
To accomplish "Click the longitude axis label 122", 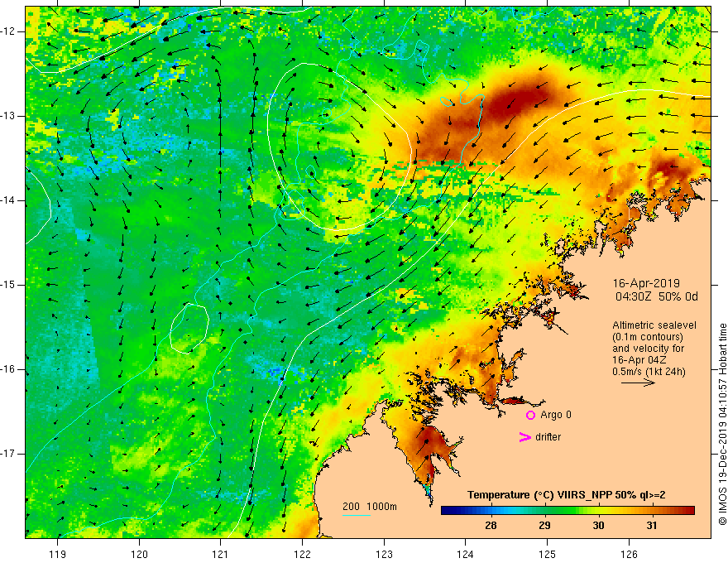I will [302, 554].
